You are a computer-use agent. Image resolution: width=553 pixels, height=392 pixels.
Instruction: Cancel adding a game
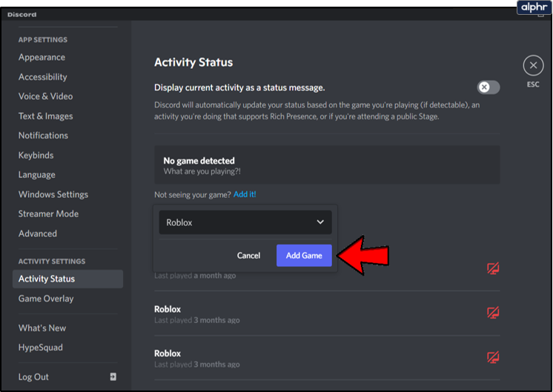(x=248, y=256)
